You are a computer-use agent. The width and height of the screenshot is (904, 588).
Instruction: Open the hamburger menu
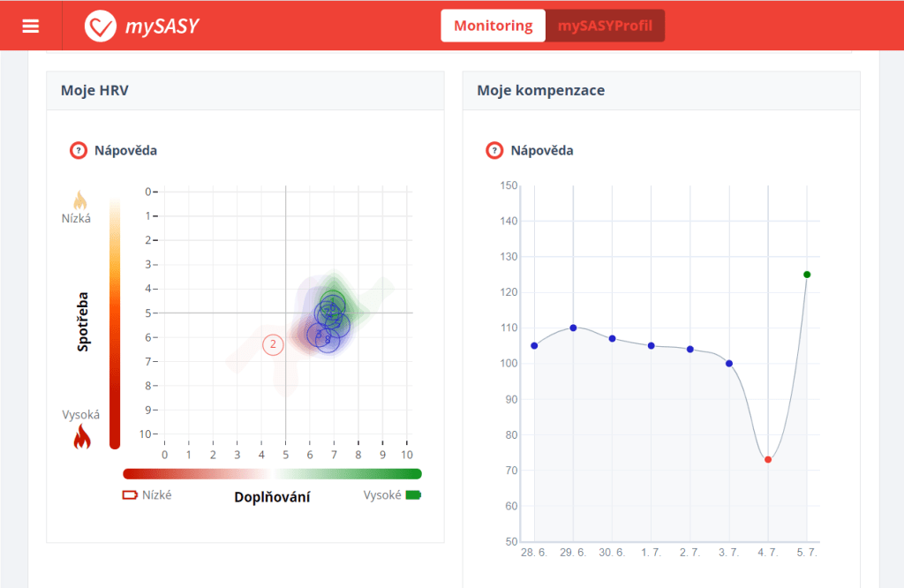(x=31, y=26)
